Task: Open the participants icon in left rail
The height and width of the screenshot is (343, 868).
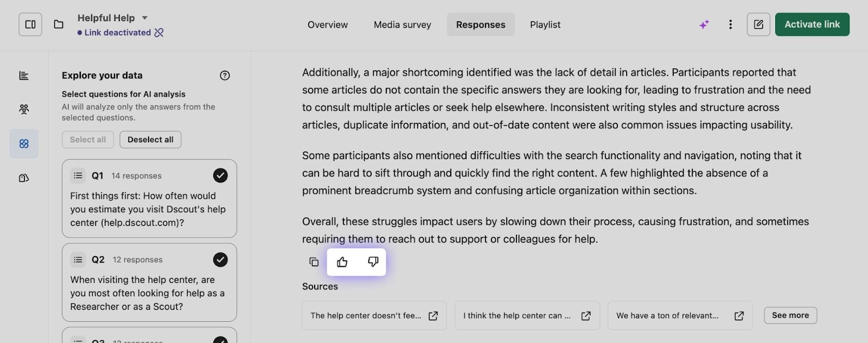Action: pos(24,110)
